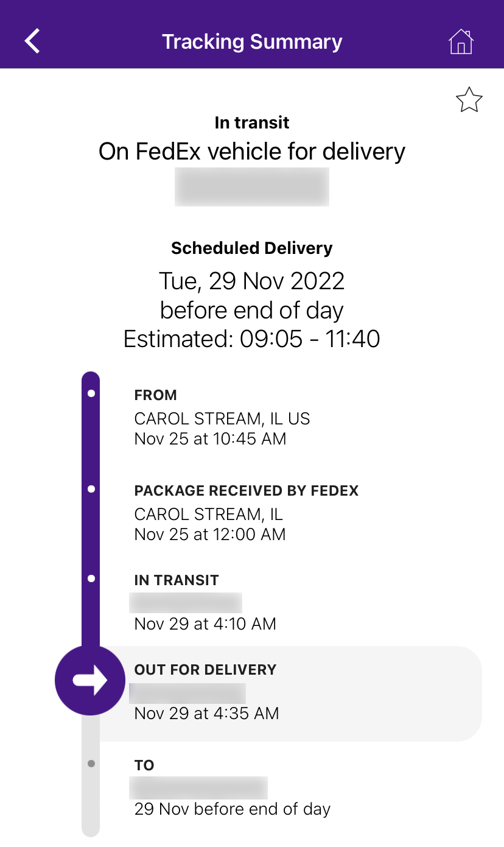Tap the Package Received by FedEx entry
The image size is (504, 847).
pos(247,513)
